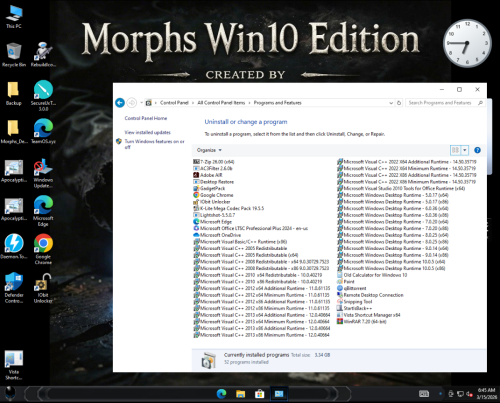Click the volume tray icon
Viewport: 500px width, 403px height.
point(469,394)
